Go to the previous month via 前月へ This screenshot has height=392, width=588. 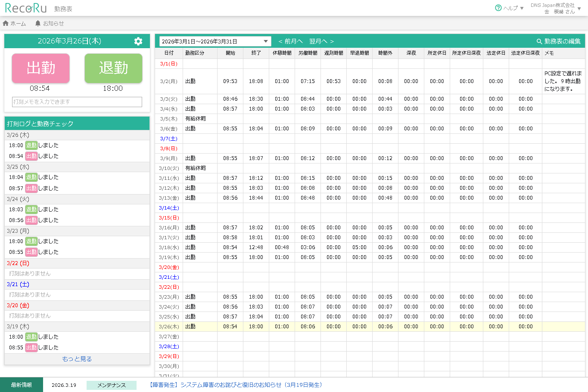(x=290, y=41)
